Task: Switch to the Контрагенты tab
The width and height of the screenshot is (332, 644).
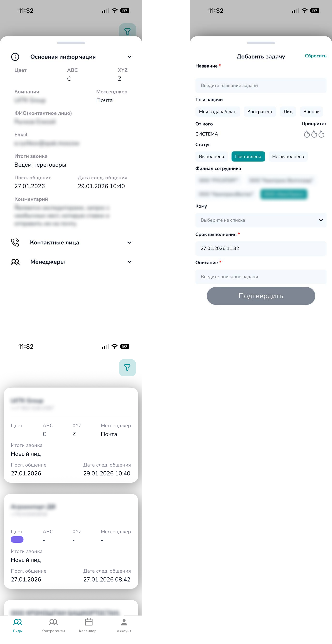Action: (53, 625)
